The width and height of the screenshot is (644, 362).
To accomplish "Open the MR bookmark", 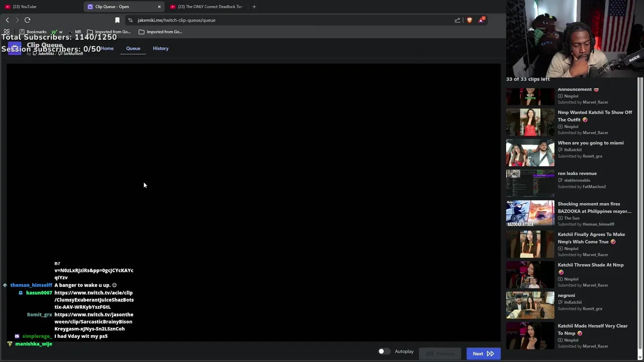I will [x=74, y=32].
